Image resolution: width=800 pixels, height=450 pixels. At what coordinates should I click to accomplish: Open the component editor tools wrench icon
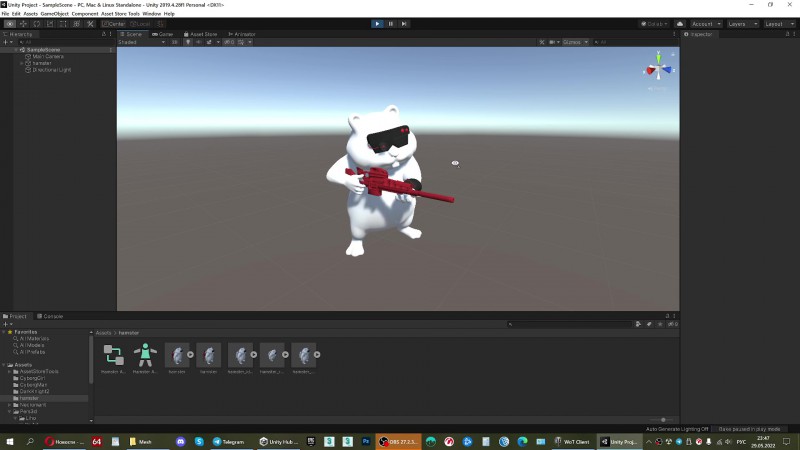[x=542, y=42]
